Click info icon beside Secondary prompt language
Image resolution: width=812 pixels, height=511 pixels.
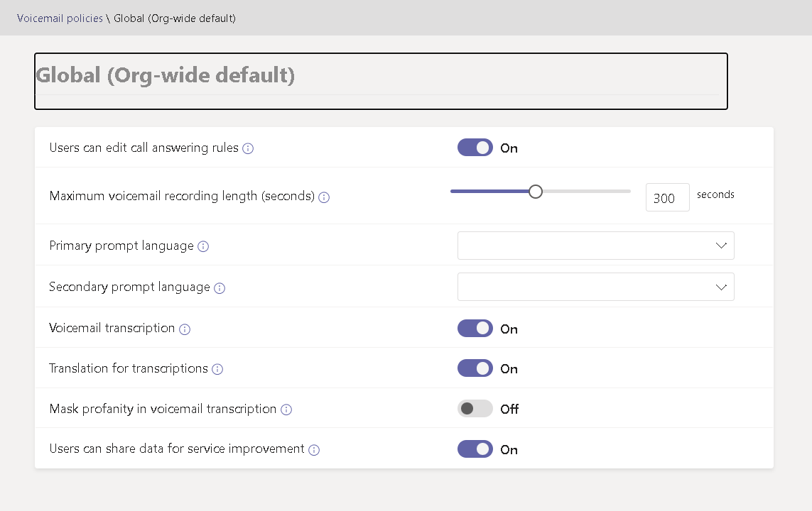click(220, 288)
